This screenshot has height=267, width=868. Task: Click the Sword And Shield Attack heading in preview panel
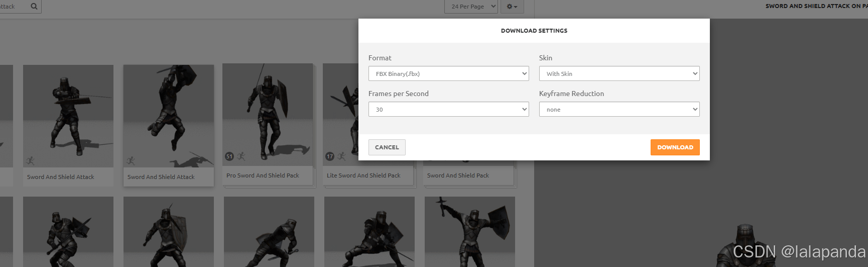816,6
